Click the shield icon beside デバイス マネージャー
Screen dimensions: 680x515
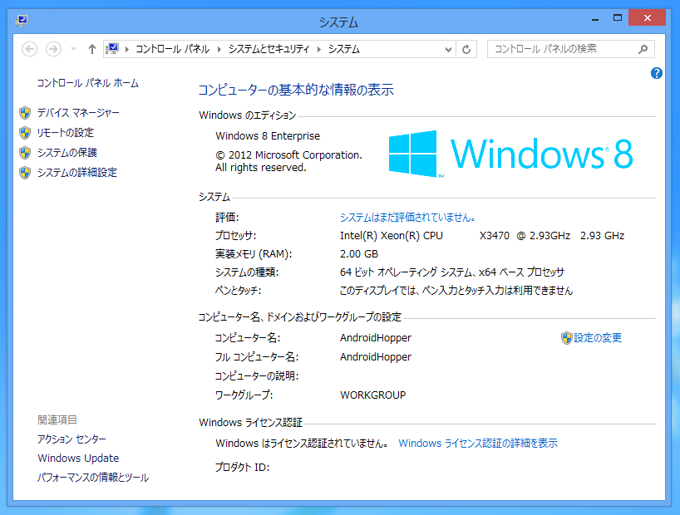[25, 113]
